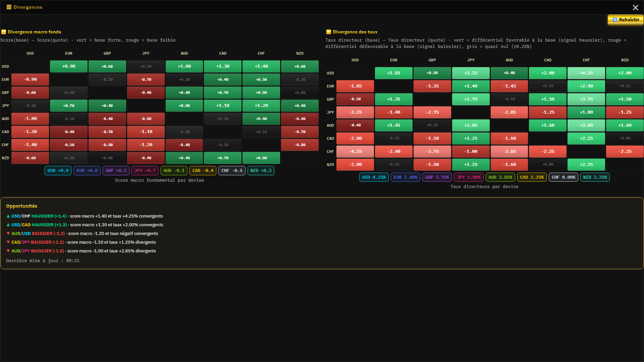Select the NZD 2.25% rate chip
The height and width of the screenshot is (362, 644).
click(x=595, y=177)
